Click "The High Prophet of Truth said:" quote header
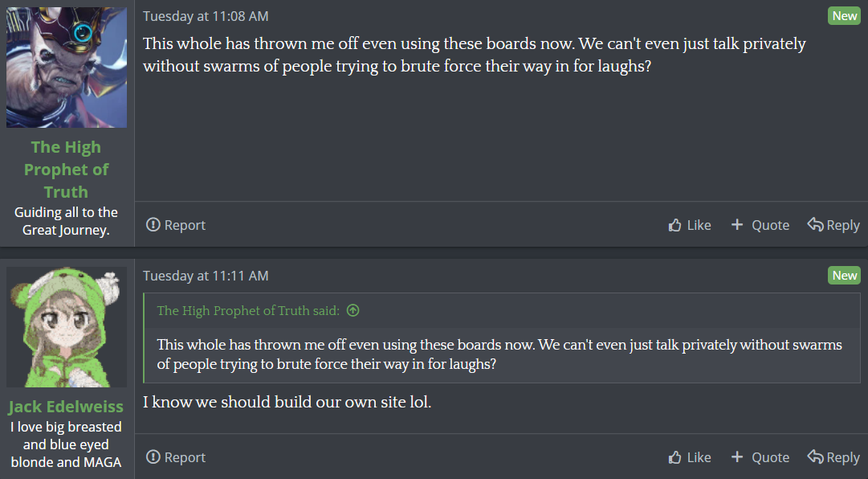 (x=248, y=311)
